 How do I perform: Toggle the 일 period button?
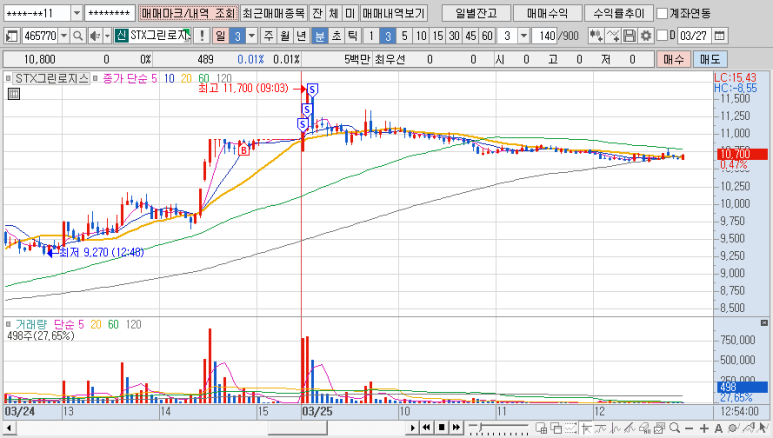[220, 36]
